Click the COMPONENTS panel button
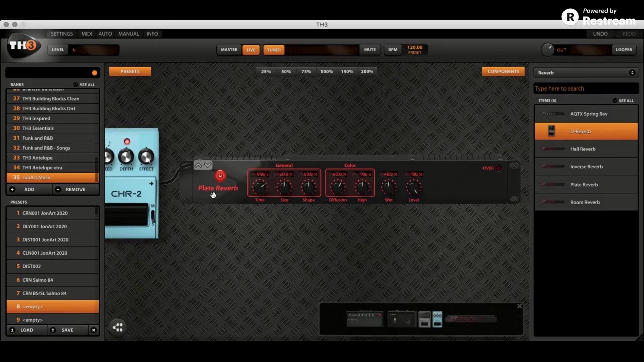This screenshot has height=362, width=644. (503, 71)
